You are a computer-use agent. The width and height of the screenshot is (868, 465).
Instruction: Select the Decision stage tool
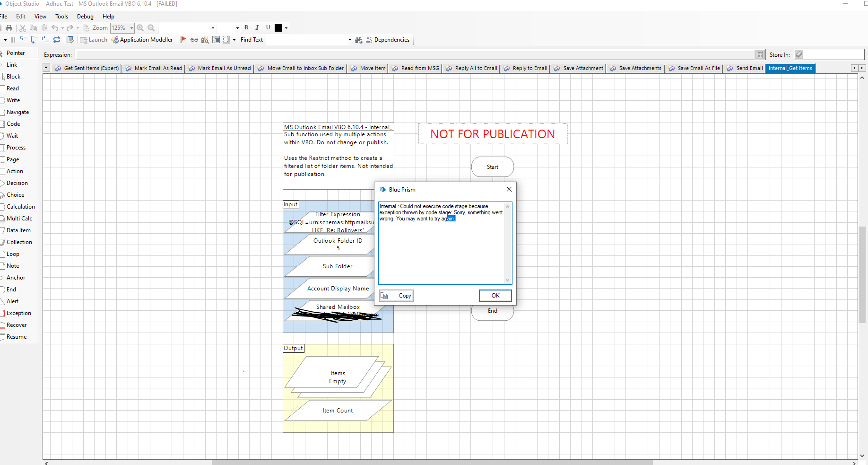pyautogui.click(x=17, y=183)
